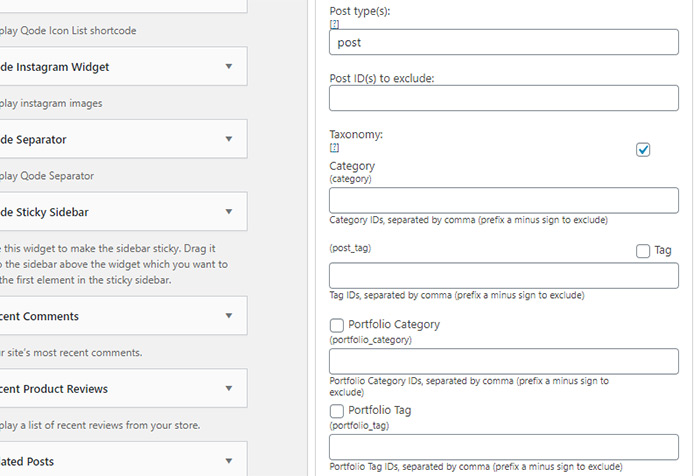Focus the Portfolio Tag IDs field
The image size is (700, 476).
pyautogui.click(x=504, y=447)
